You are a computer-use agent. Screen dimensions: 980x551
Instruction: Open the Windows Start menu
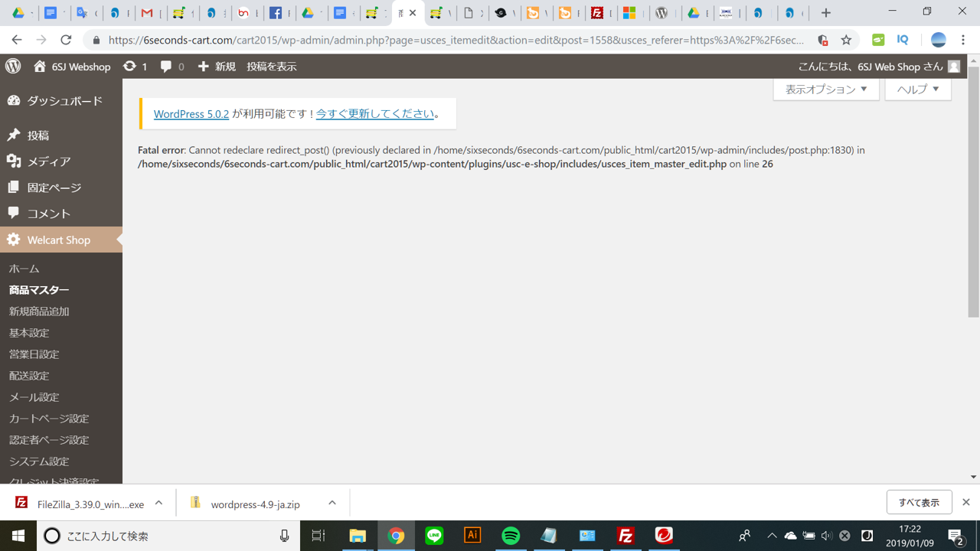coord(18,536)
